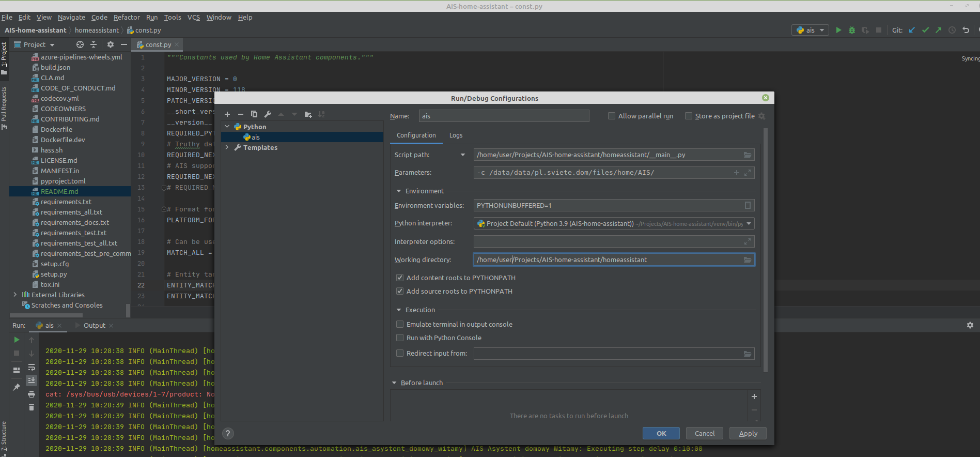Enable Store as project file checkbox
This screenshot has width=980, height=457.
click(689, 116)
